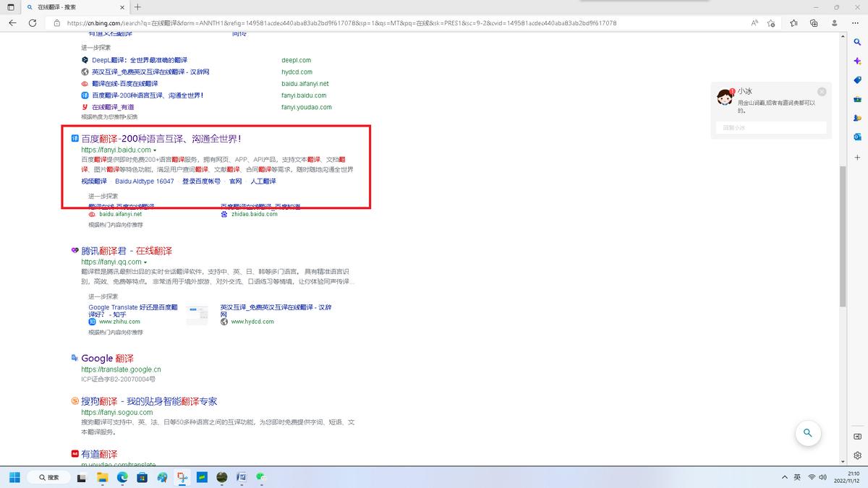Click the https://fanyi.sogou.com URL text
The image size is (868, 488).
117,412
